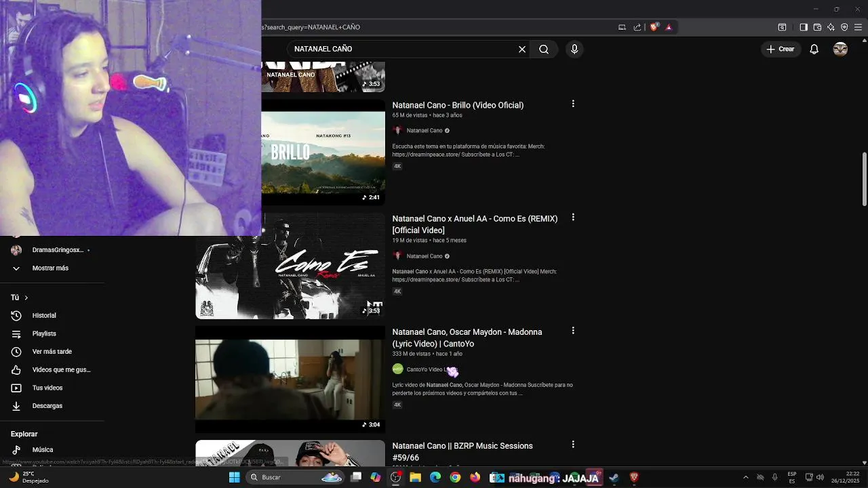The width and height of the screenshot is (868, 488).
Task: Open options menu for Madonna lyric video
Action: (x=573, y=331)
